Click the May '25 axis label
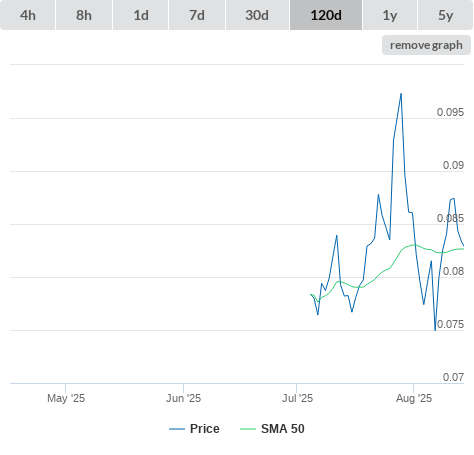474x455 pixels. (x=66, y=398)
